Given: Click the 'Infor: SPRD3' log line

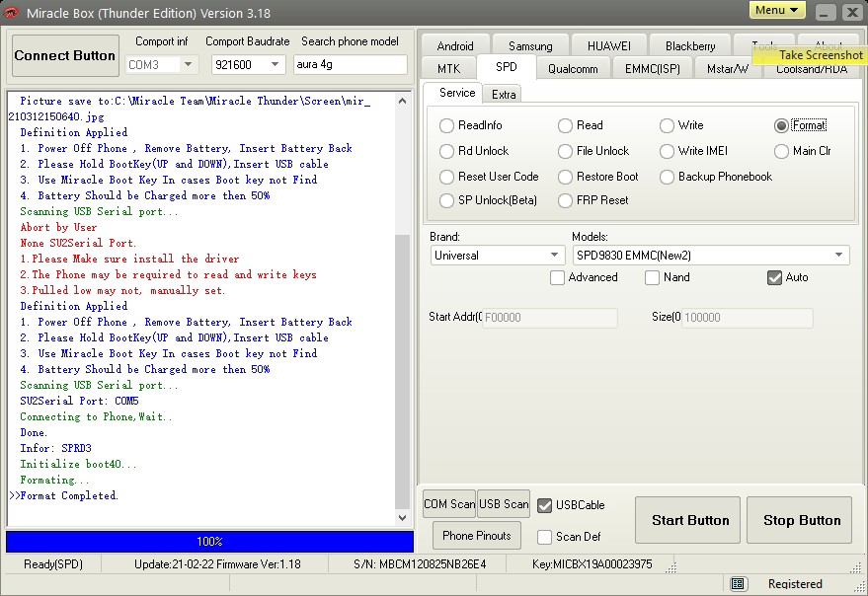Looking at the screenshot, I should (56, 448).
